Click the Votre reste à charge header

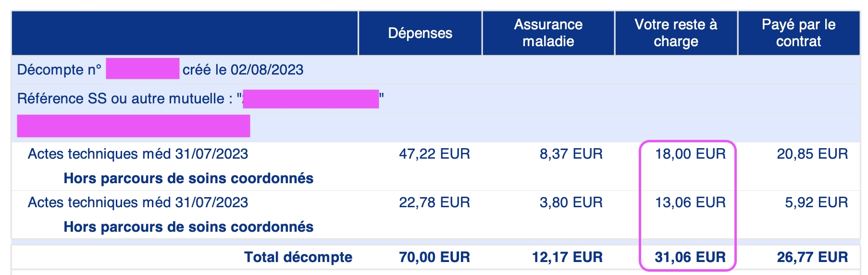click(676, 33)
